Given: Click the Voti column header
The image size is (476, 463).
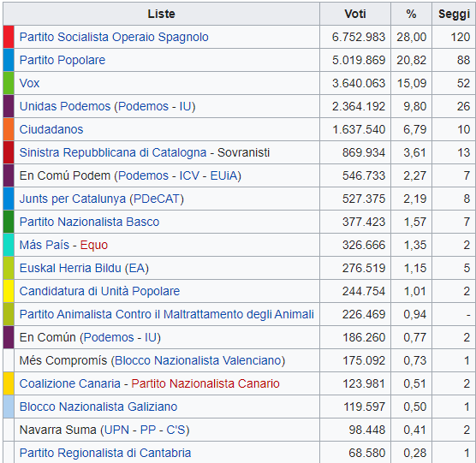Looking at the screenshot, I should point(355,14).
